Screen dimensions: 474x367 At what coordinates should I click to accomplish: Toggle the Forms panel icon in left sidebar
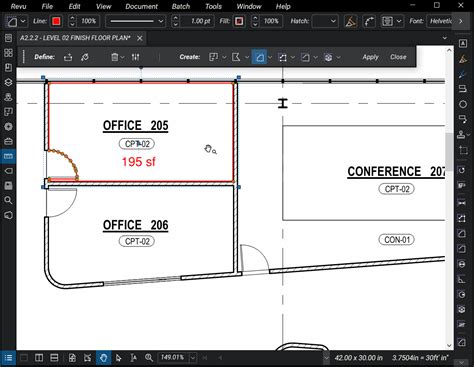pyautogui.click(x=8, y=185)
